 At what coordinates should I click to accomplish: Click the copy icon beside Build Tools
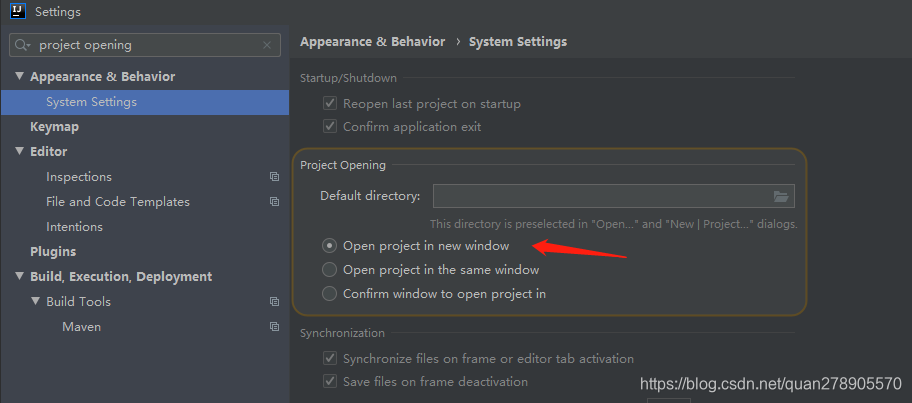274,302
